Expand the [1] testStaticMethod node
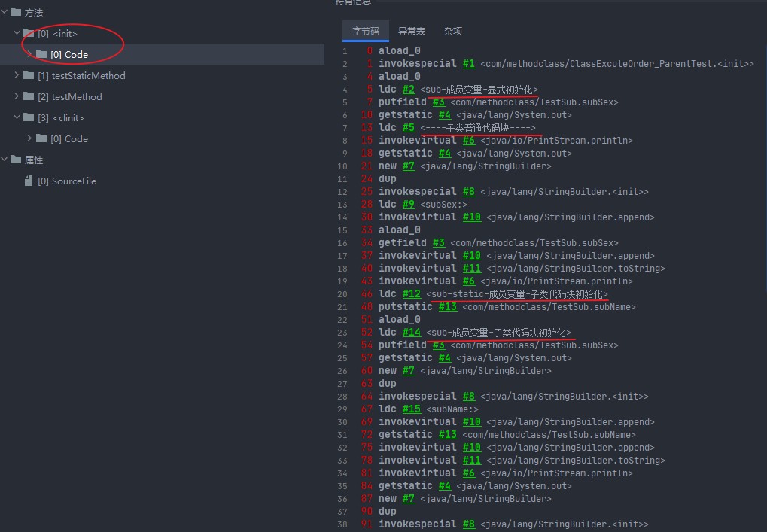Image resolution: width=767 pixels, height=532 pixels. (x=17, y=74)
